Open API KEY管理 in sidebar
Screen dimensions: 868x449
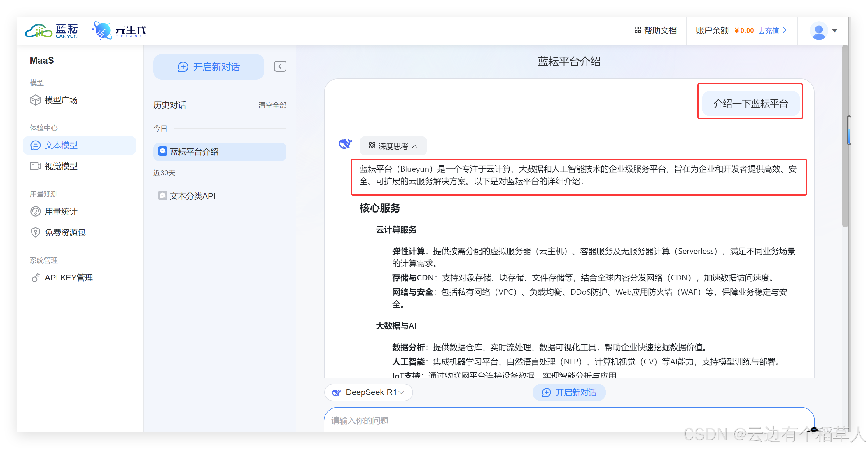pos(69,278)
